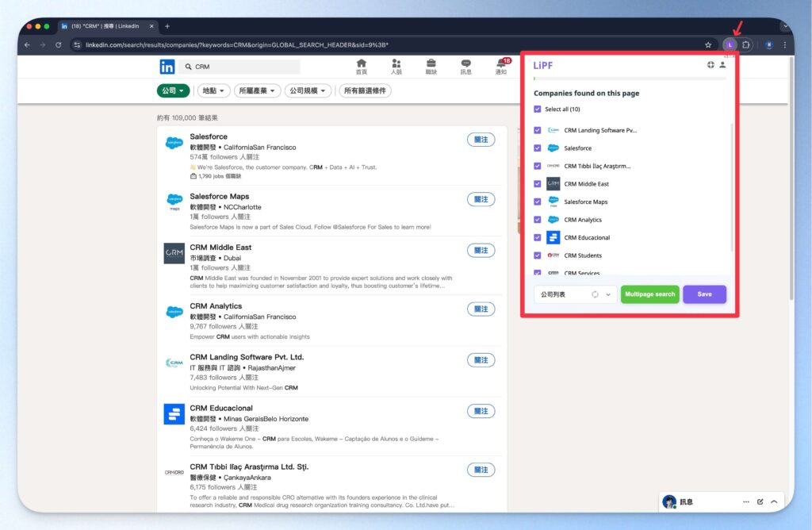Screen dimensions: 812x530
Task: Uncheck CRM Landing Software in LiPF list
Action: click(x=538, y=131)
